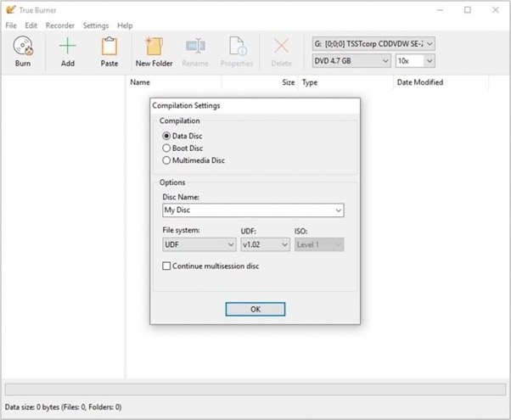Image resolution: width=511 pixels, height=420 pixels.
Task: Enable Continue multisession disc checkbox
Action: [x=167, y=266]
